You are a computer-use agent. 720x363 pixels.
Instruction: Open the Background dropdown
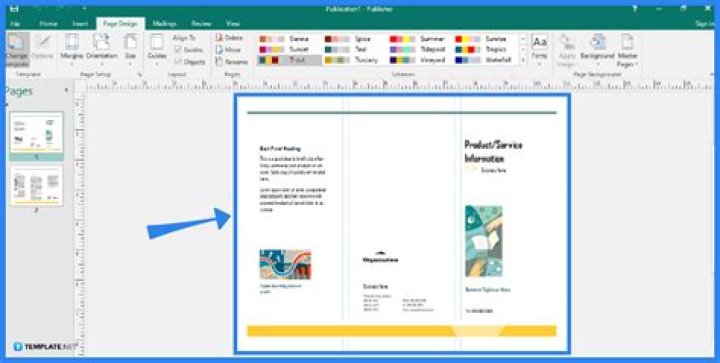click(597, 50)
